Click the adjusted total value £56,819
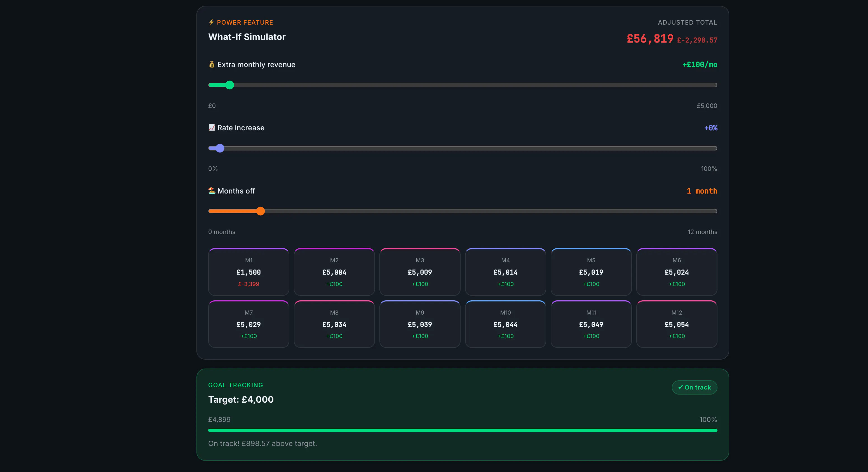The height and width of the screenshot is (472, 868). tap(650, 39)
